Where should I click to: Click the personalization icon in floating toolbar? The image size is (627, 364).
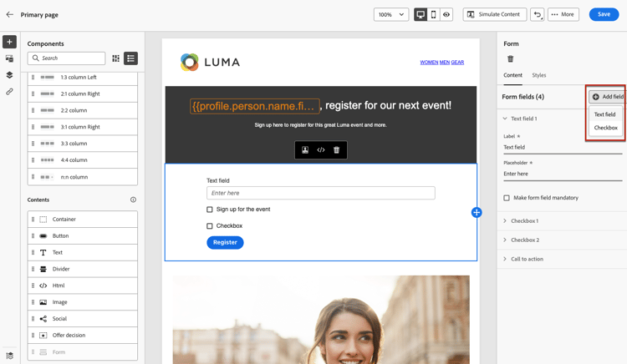[305, 149]
